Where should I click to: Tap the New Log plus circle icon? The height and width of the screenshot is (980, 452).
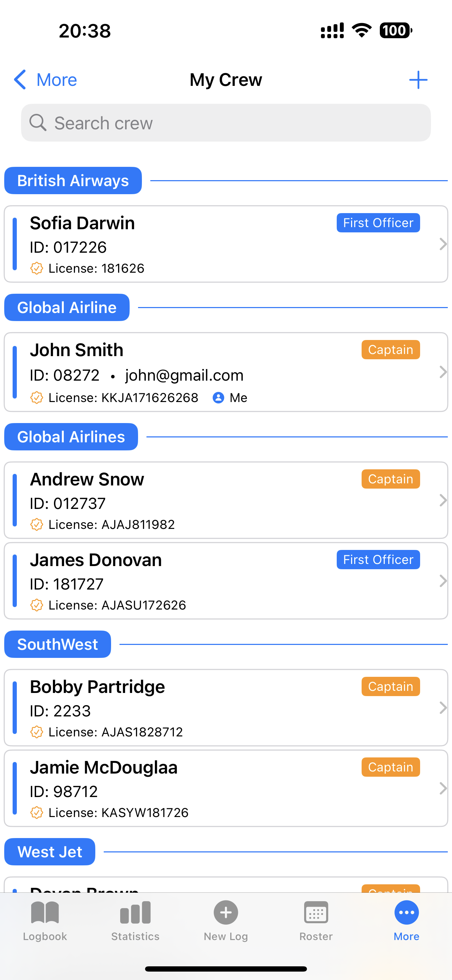click(226, 912)
